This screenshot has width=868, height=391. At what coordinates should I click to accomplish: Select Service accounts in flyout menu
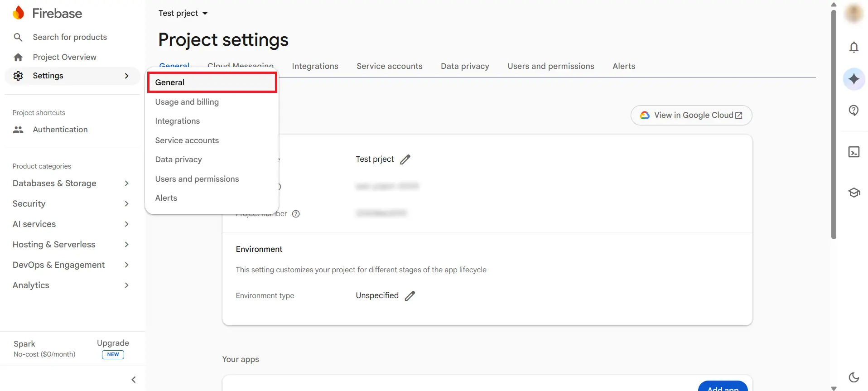212,140
